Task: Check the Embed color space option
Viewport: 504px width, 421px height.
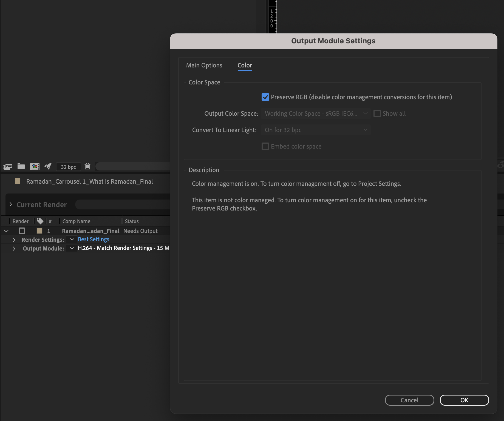Action: pos(265,146)
